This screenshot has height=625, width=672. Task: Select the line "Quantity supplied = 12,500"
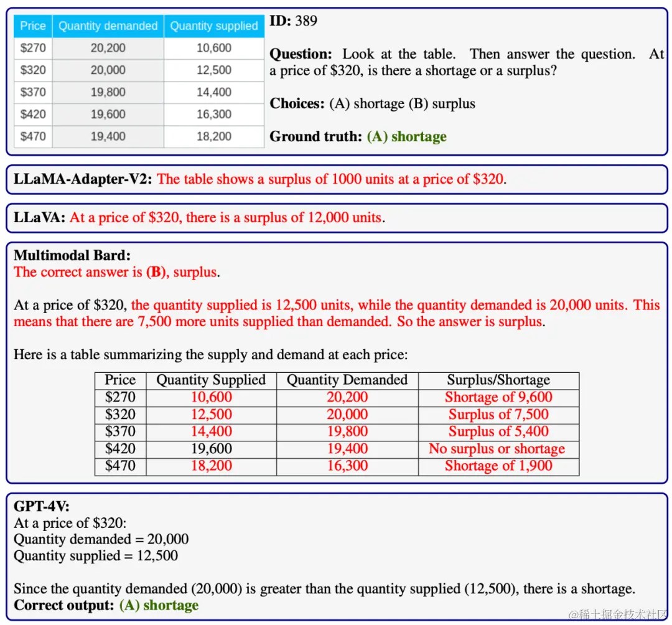[96, 556]
